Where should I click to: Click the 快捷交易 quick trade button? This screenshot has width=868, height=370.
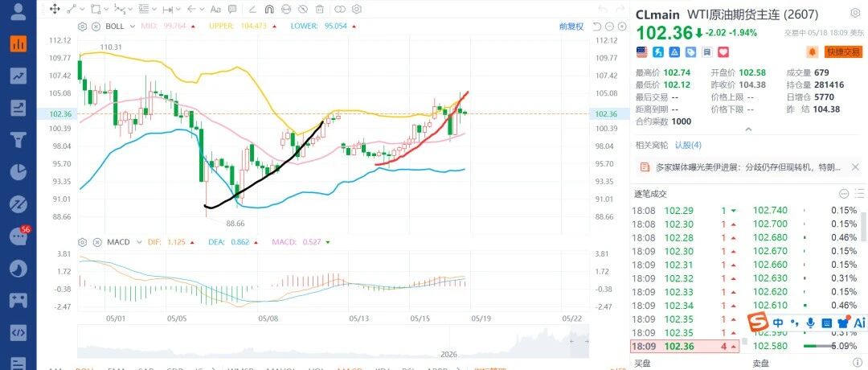(844, 52)
